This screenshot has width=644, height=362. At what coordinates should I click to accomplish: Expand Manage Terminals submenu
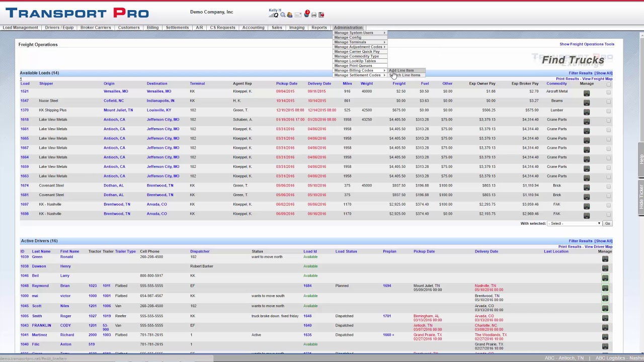[360, 42]
